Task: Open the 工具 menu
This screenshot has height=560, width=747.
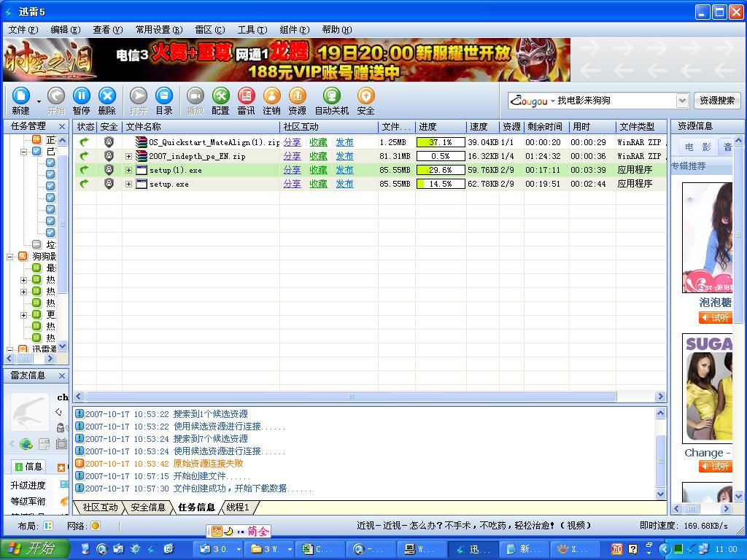Action: click(252, 29)
